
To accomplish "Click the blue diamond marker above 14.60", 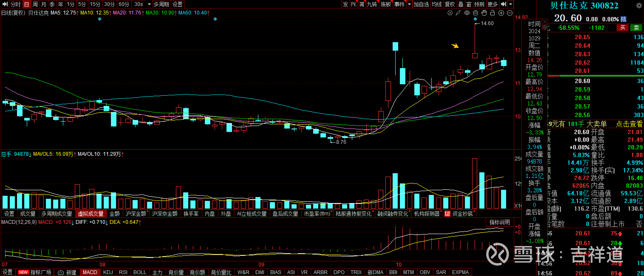I will (x=475, y=19).
